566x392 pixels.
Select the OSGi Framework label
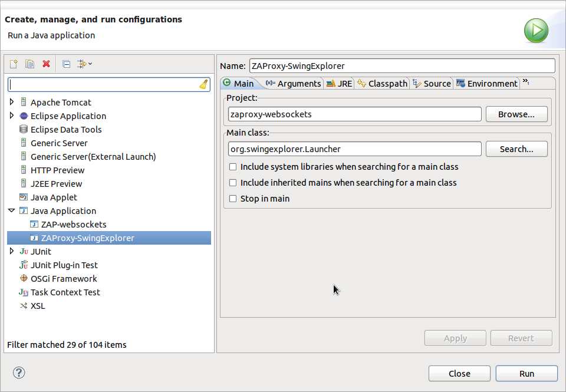tap(64, 279)
